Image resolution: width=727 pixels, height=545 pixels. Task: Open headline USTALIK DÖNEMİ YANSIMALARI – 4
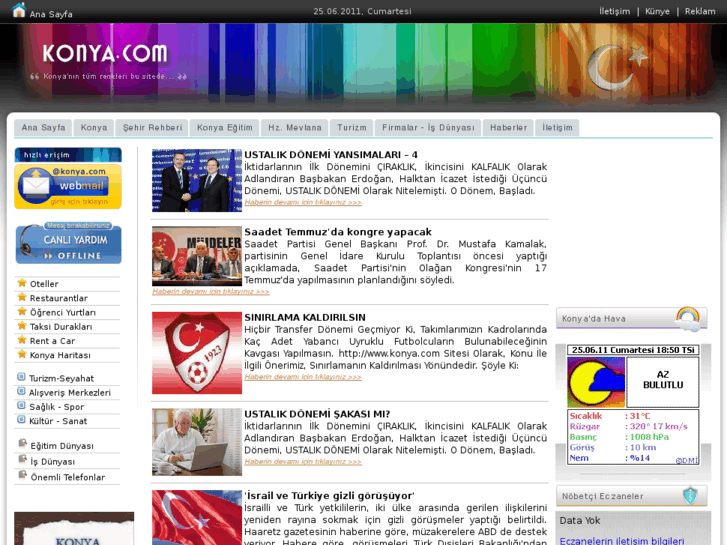[x=331, y=155]
